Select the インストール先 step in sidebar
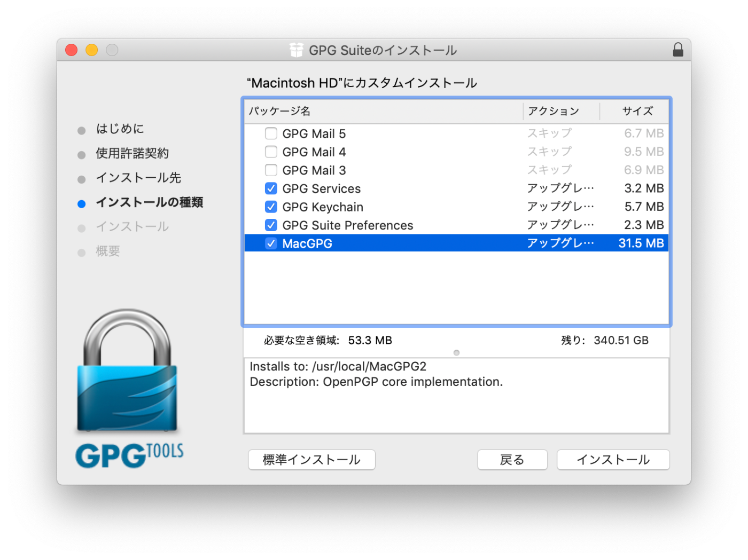 point(138,178)
